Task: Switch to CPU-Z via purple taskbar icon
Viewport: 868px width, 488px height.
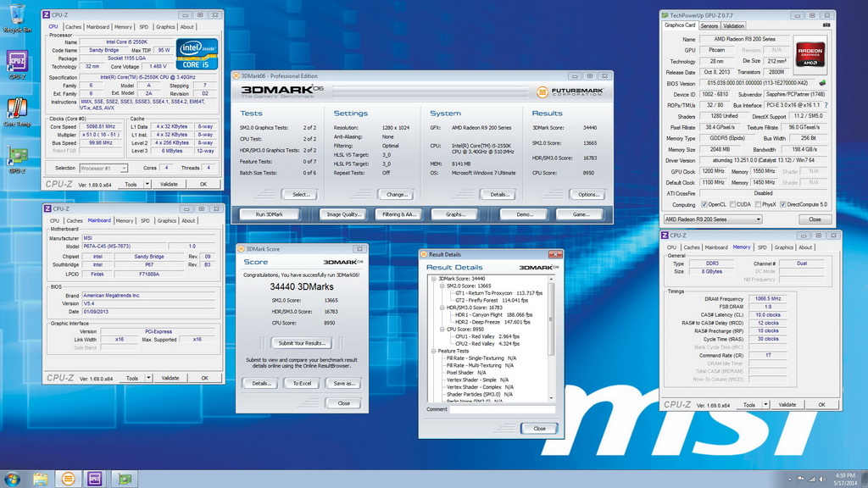Action: coord(95,479)
